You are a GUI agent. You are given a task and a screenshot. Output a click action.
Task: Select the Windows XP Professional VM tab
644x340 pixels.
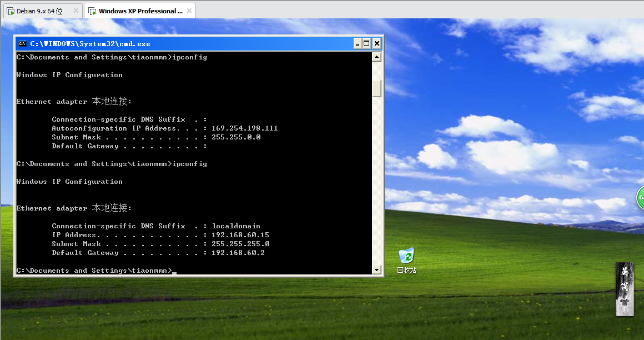(140, 11)
